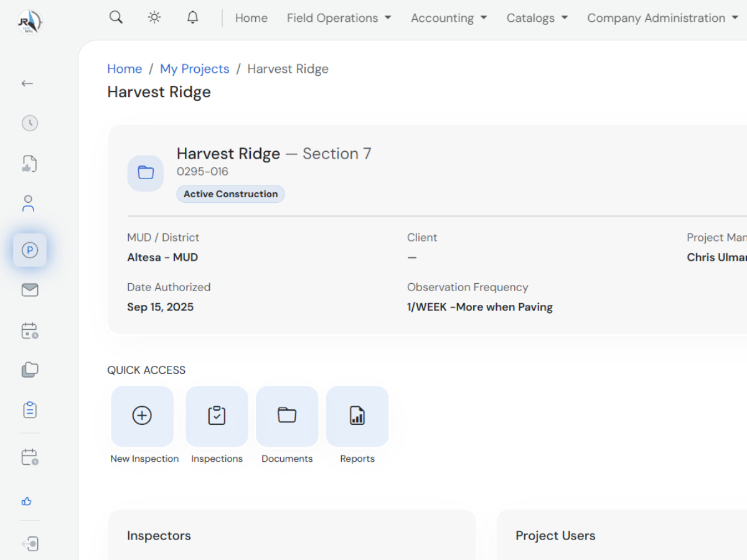Open lower calendar clock sidebar icon
Image resolution: width=747 pixels, height=560 pixels.
[x=30, y=457]
